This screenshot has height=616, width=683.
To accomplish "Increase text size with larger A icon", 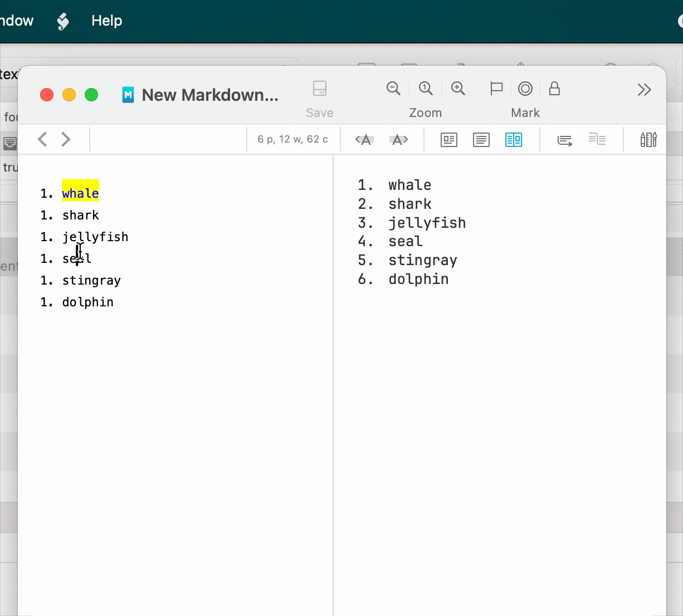I will click(399, 140).
